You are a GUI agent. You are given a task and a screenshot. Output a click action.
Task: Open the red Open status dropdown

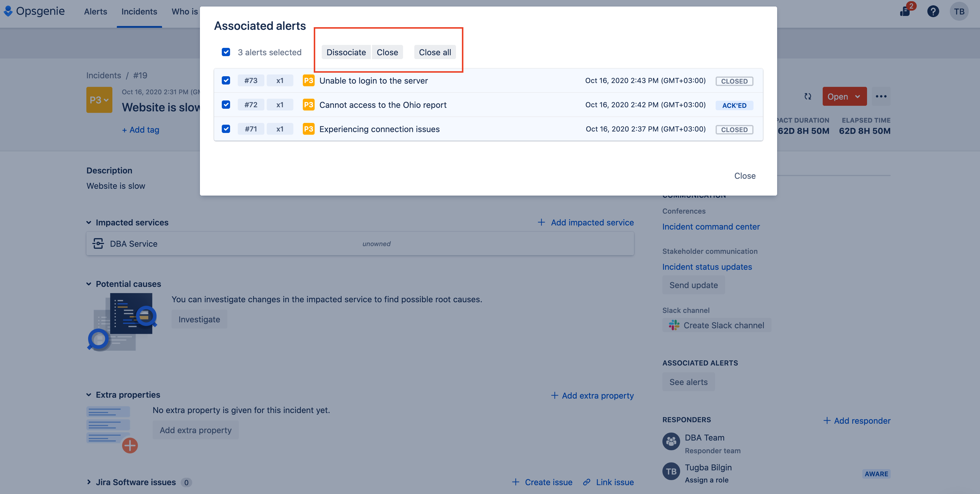(844, 97)
